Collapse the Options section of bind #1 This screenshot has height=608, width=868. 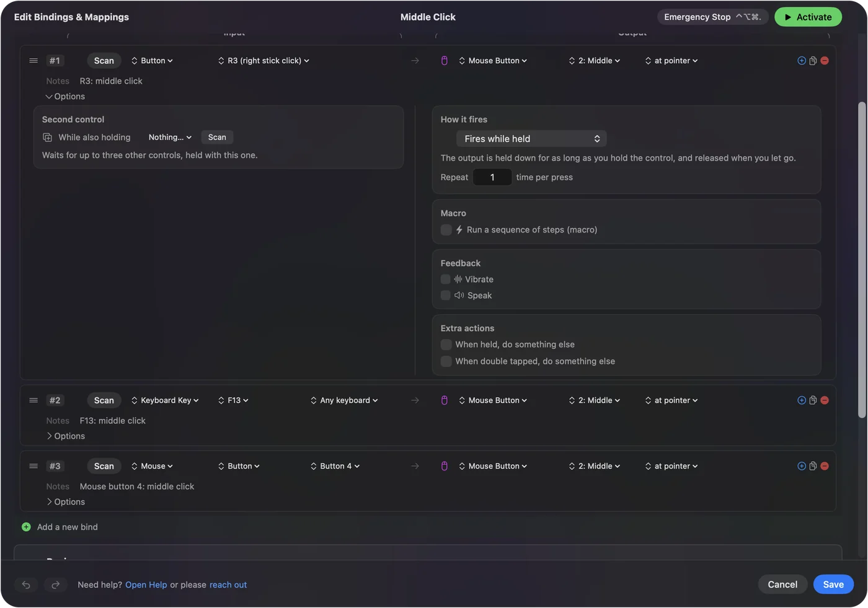65,97
